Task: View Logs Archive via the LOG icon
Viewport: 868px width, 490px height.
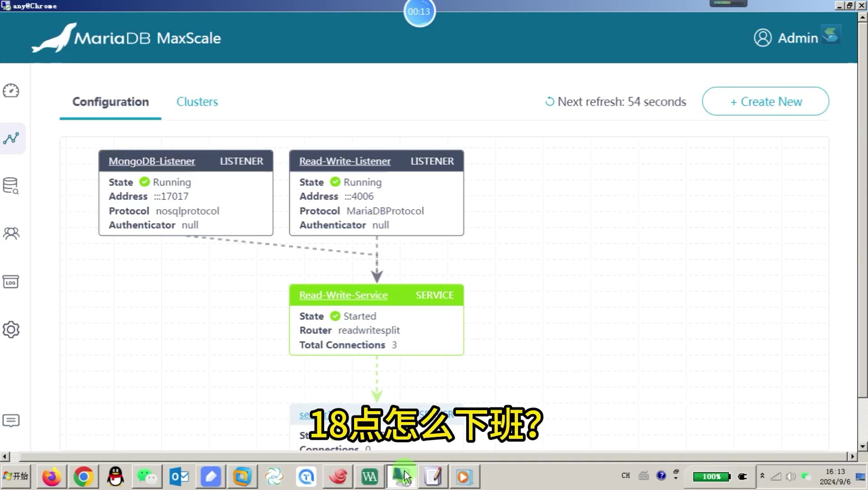Action: pyautogui.click(x=11, y=282)
